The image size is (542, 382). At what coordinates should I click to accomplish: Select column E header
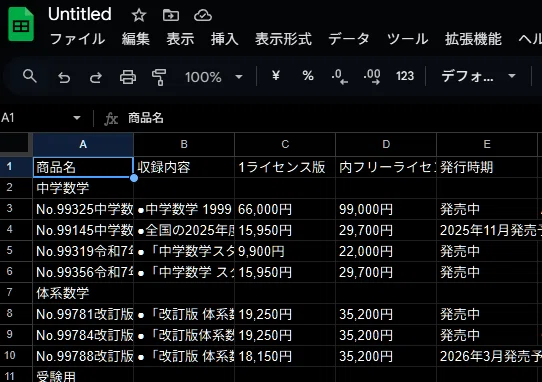[x=487, y=144]
